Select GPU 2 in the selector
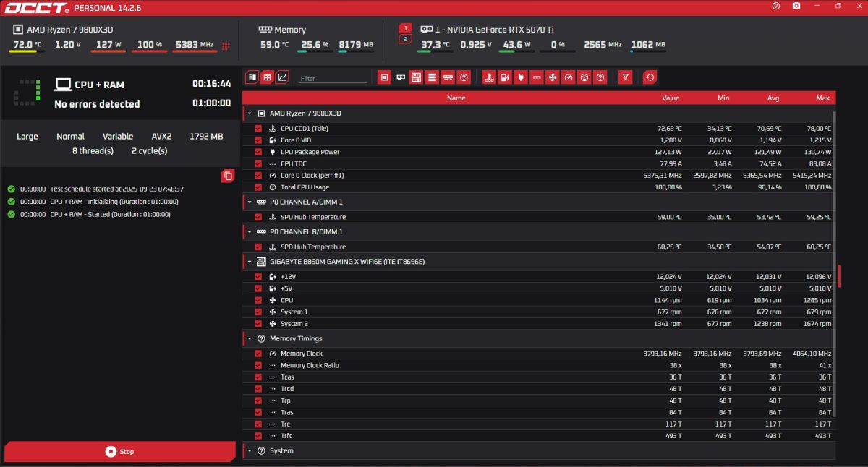Screen dimensions: 868x467 tap(405, 39)
